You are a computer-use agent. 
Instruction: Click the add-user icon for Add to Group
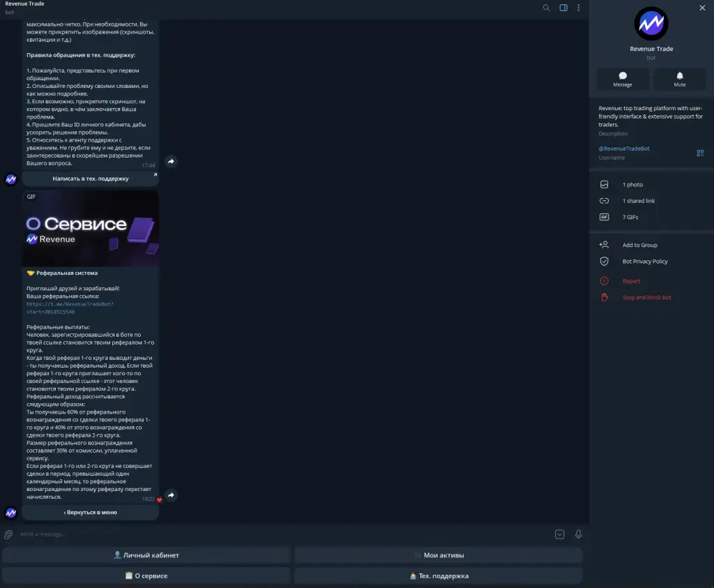[605, 245]
